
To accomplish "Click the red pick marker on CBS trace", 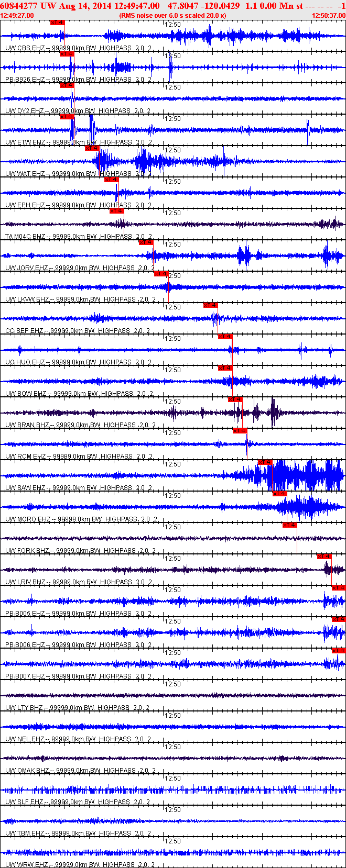I will 58,23.
